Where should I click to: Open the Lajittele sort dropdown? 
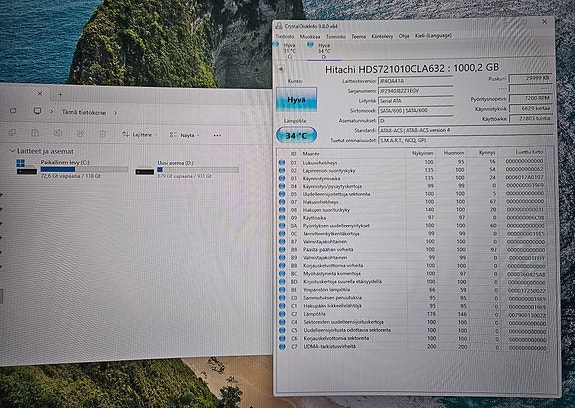pos(139,135)
